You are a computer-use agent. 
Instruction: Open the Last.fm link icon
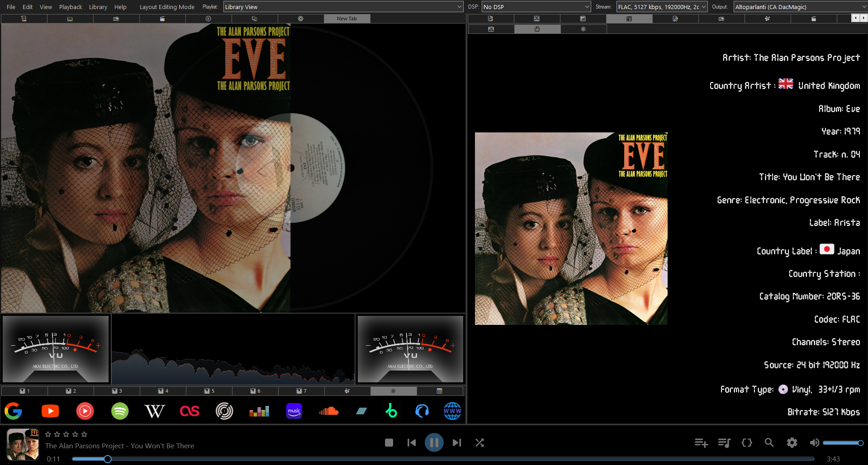point(190,411)
